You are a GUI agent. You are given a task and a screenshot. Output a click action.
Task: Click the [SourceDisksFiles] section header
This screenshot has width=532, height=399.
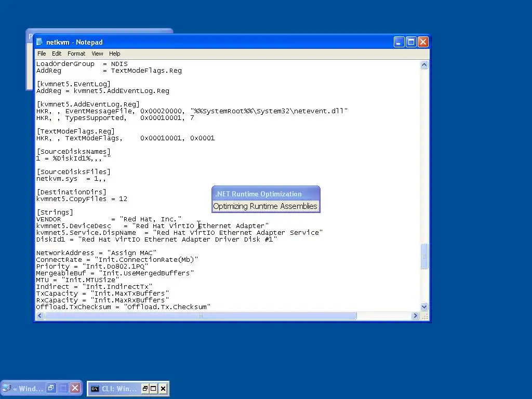coord(73,172)
